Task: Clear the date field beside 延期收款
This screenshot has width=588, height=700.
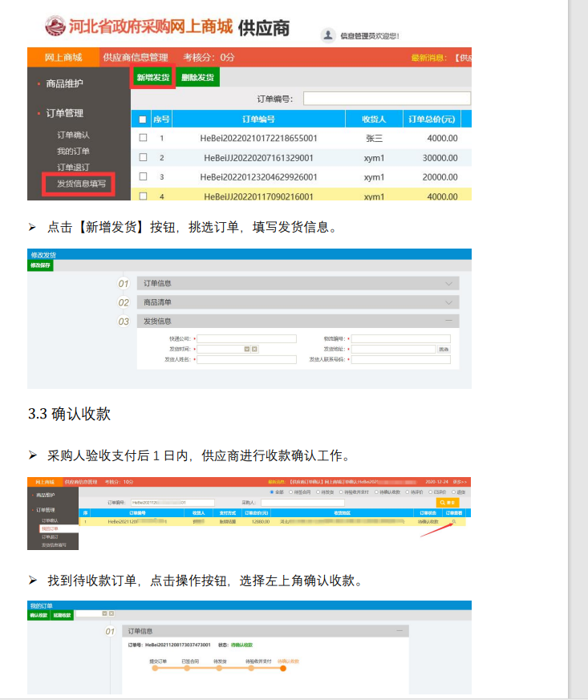Action: tap(112, 613)
